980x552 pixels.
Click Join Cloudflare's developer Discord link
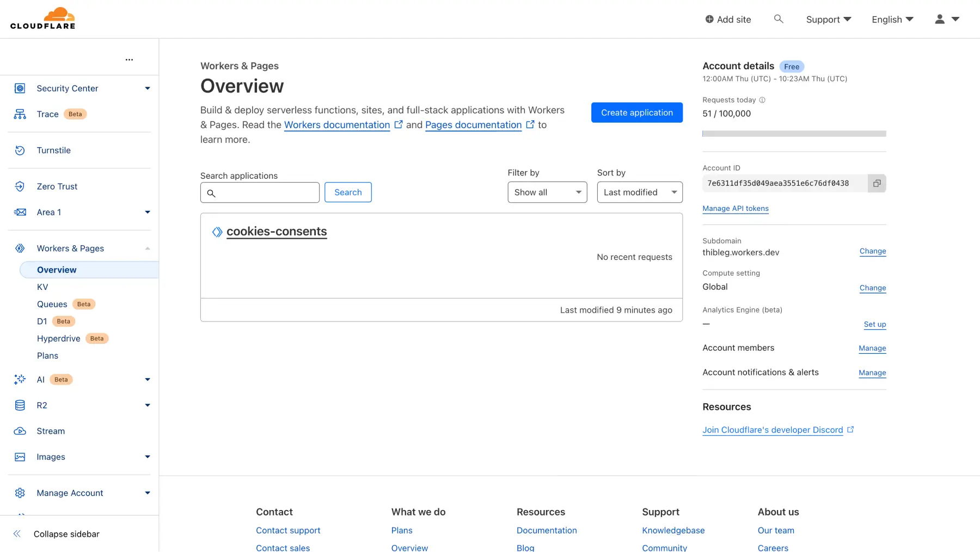(773, 430)
